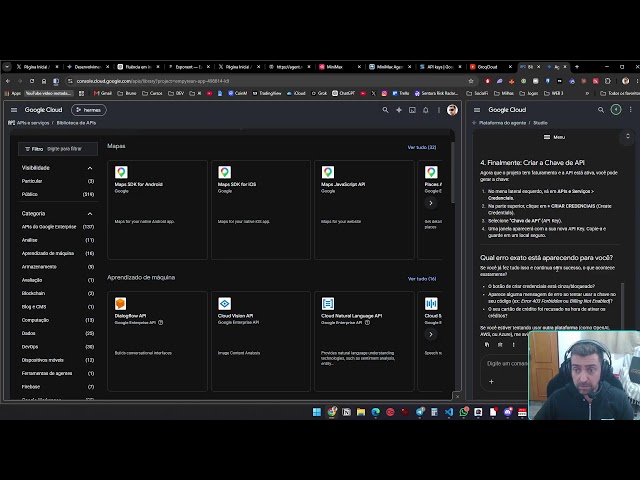
Task: Open a new browser tab with plus button
Action: 577,67
